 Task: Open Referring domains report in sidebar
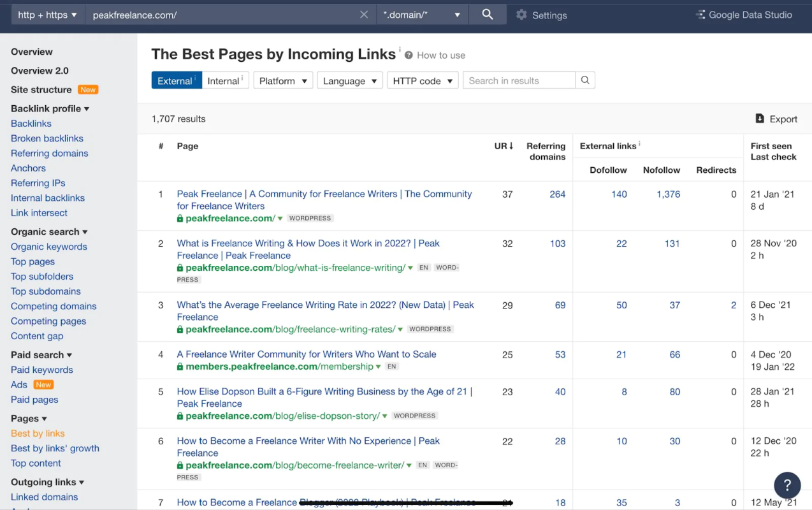tap(50, 153)
